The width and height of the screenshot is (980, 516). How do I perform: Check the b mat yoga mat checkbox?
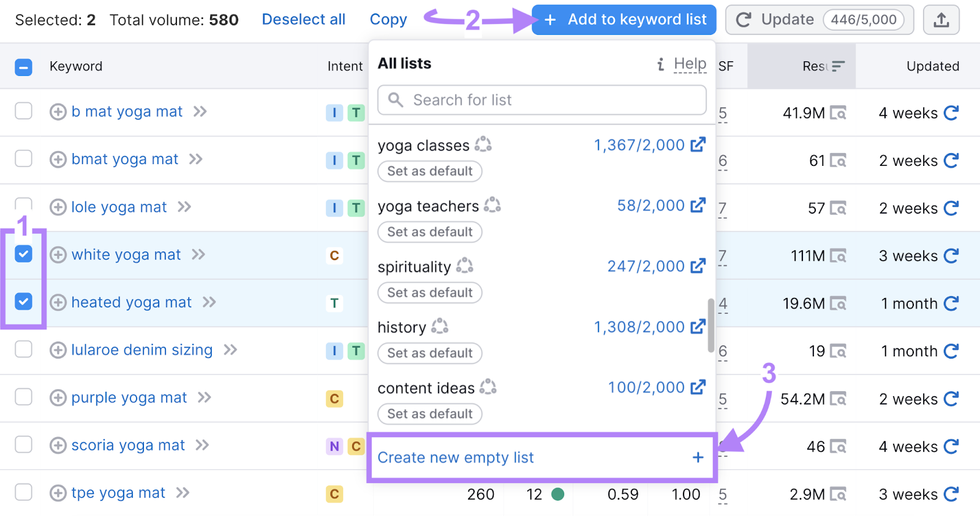coord(23,111)
